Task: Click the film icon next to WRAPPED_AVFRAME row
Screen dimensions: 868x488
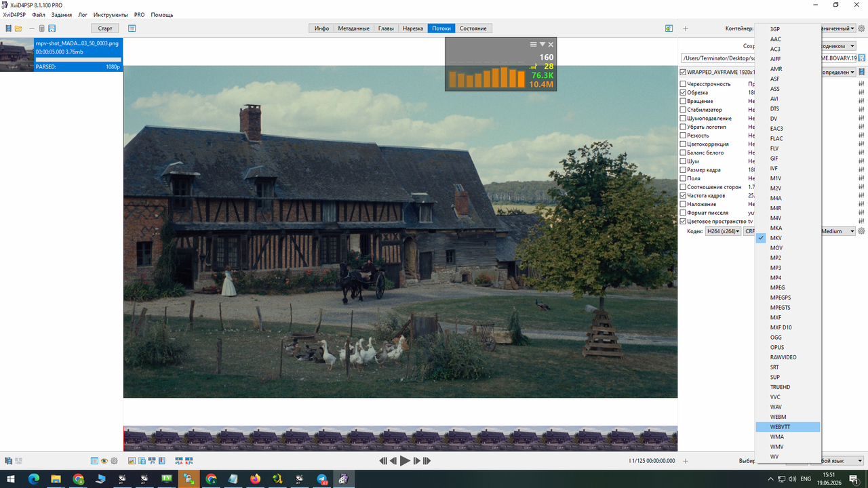Action: [862, 72]
